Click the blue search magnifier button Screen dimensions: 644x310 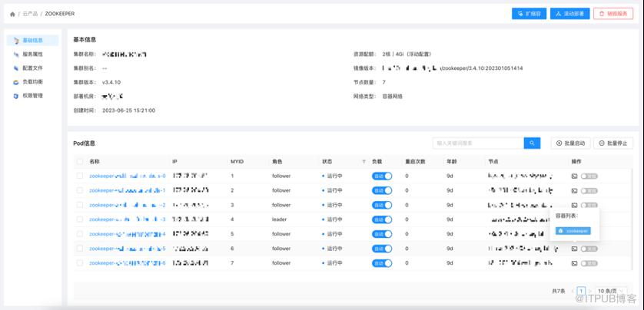532,143
